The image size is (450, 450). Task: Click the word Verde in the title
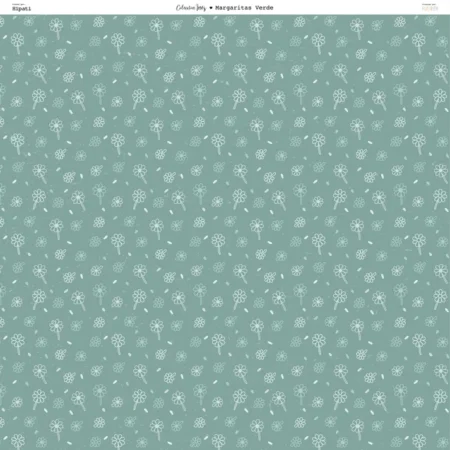click(264, 8)
